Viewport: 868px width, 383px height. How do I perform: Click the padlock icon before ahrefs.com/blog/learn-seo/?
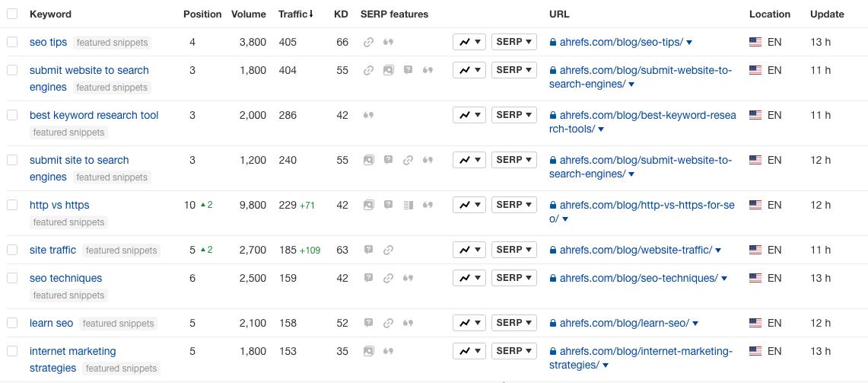[552, 323]
